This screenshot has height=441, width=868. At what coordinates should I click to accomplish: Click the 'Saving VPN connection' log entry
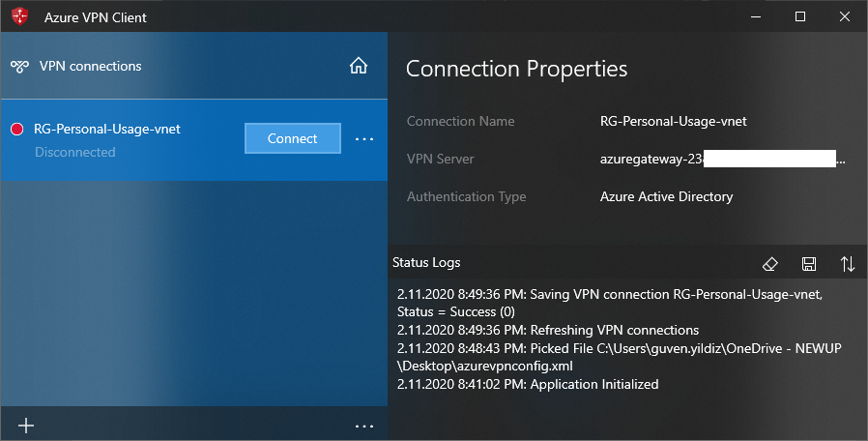(610, 303)
